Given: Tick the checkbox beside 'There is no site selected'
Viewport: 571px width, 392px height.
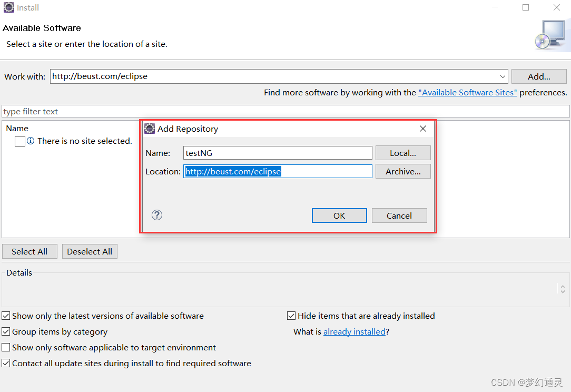Looking at the screenshot, I should 20,141.
